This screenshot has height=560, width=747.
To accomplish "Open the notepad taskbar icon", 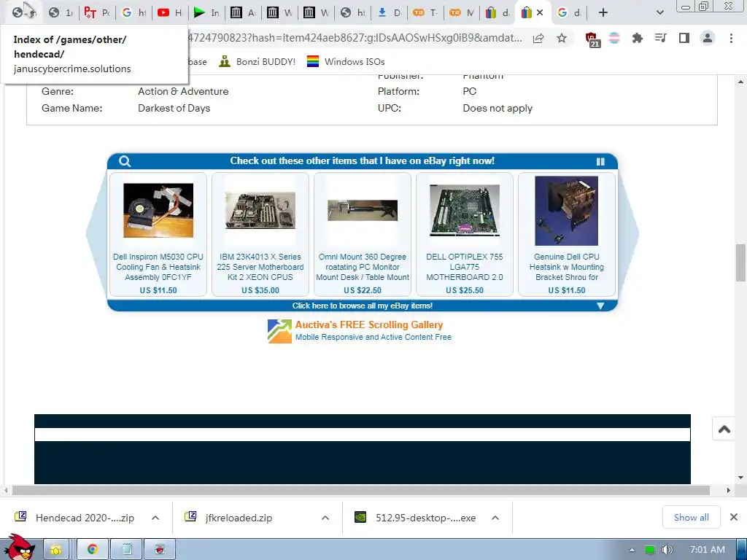I will (127, 550).
